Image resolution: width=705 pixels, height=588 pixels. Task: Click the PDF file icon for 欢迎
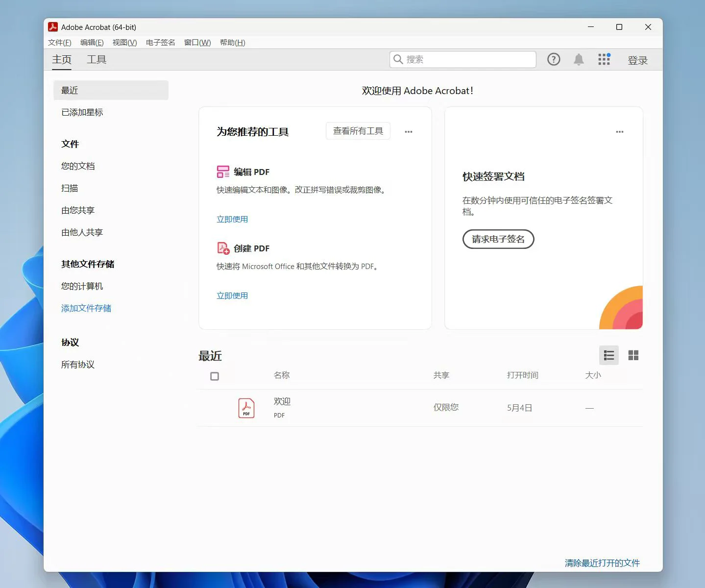pyautogui.click(x=246, y=408)
